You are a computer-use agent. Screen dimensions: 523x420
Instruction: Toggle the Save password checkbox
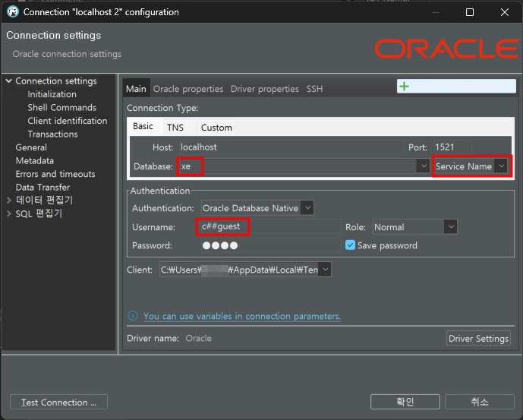point(350,245)
